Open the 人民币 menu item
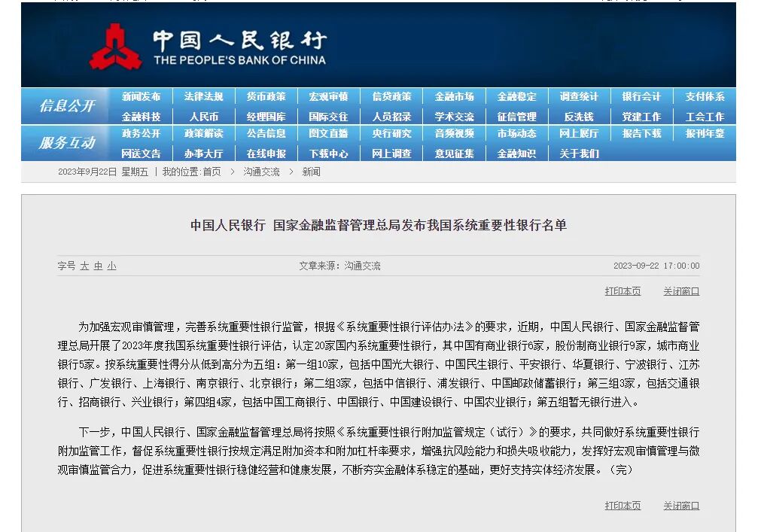The image size is (767, 532). coord(203,116)
